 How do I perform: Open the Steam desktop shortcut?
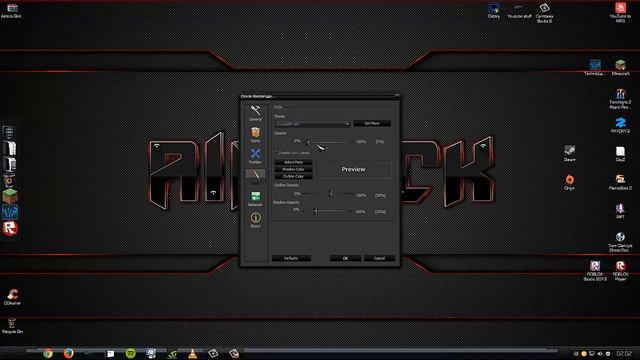569,153
